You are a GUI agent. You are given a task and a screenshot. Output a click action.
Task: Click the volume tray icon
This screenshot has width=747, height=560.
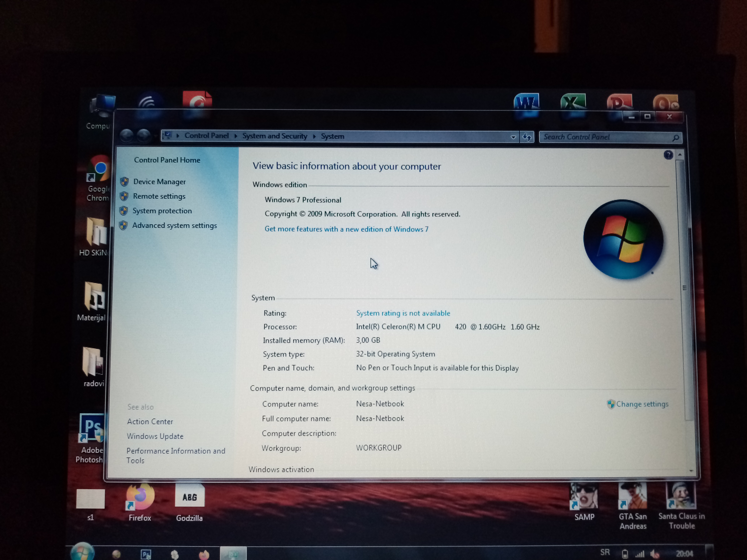[655, 554]
